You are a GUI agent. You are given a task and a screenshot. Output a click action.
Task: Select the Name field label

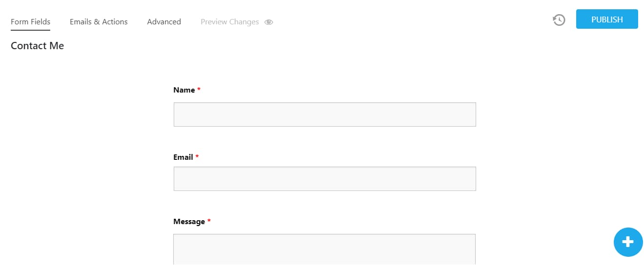click(184, 90)
